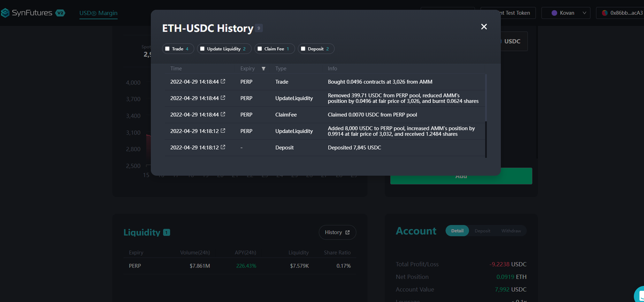The width and height of the screenshot is (644, 302).
Task: Open external link for Added 8,000 USDC row
Action: pos(223,131)
